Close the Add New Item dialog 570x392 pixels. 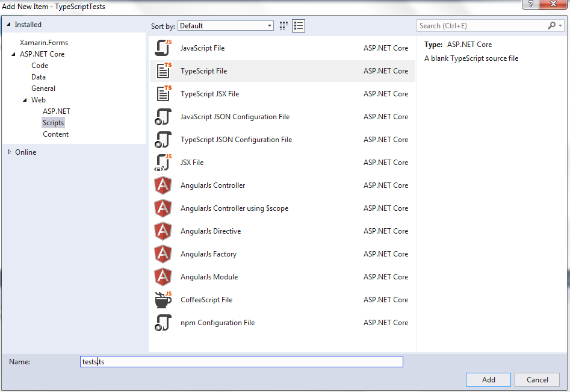tap(553, 4)
